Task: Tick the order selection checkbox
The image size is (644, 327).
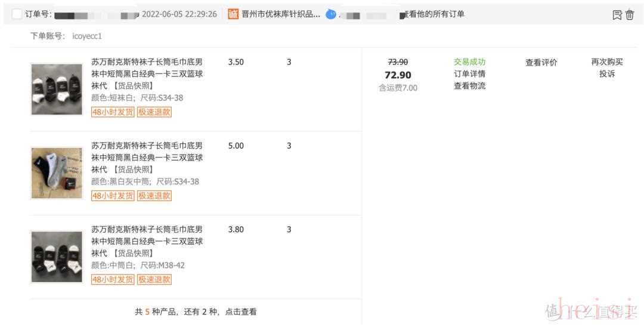Action: 17,14
